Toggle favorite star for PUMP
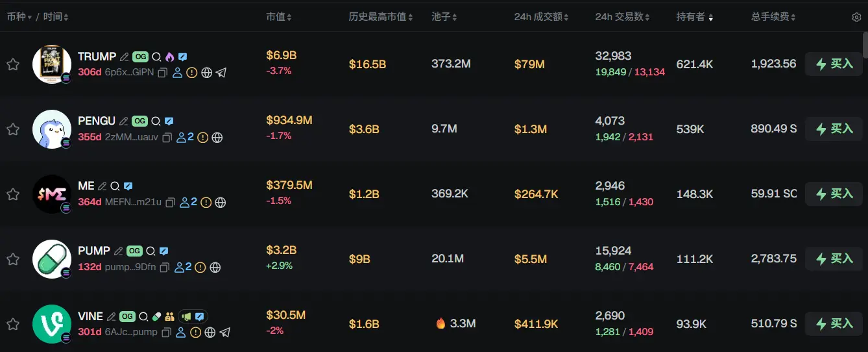This screenshot has width=868, height=352. (12, 259)
